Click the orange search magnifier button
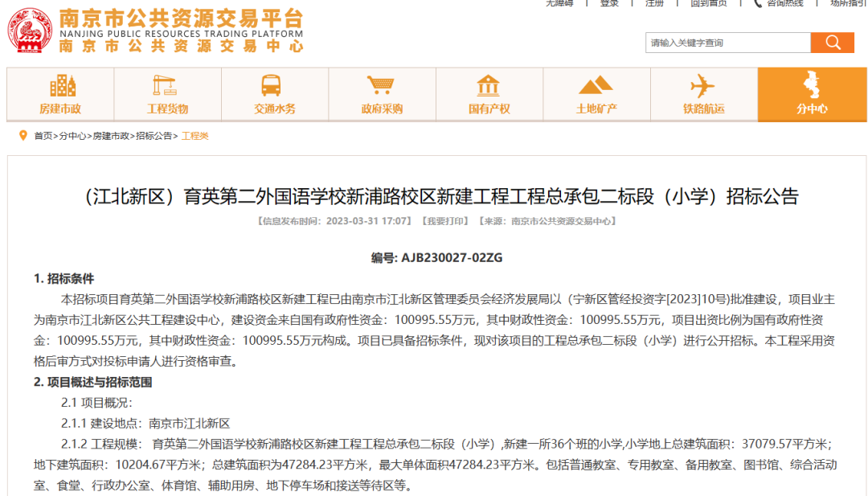 pos(832,43)
